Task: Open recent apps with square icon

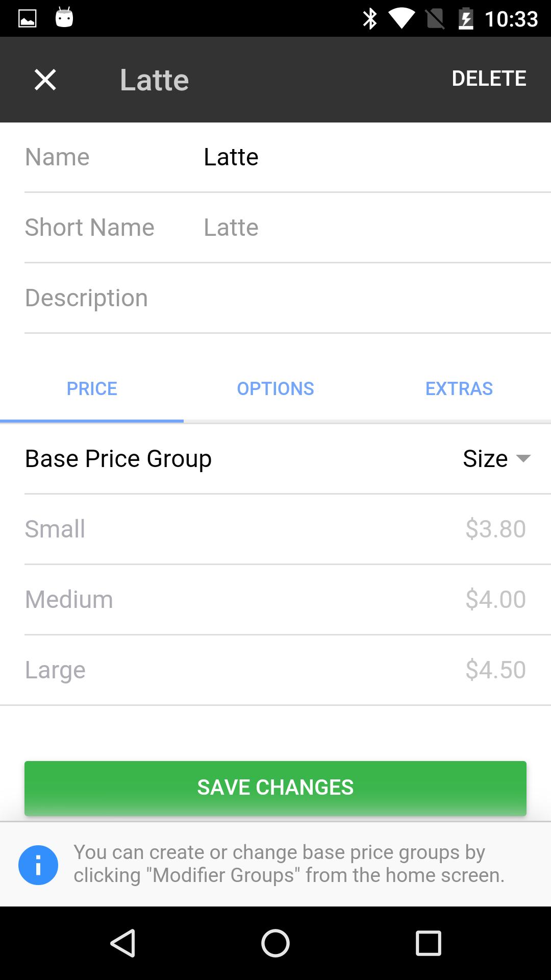Action: 428,943
